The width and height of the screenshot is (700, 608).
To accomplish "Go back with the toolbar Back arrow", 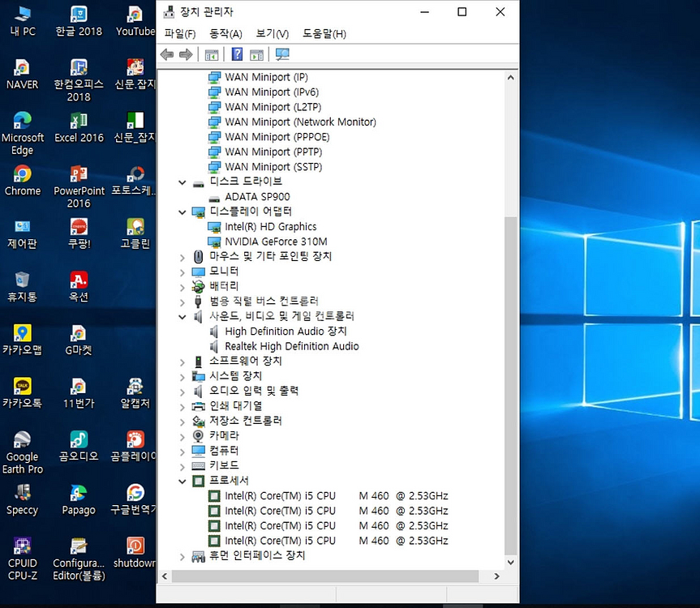I will coord(167,54).
